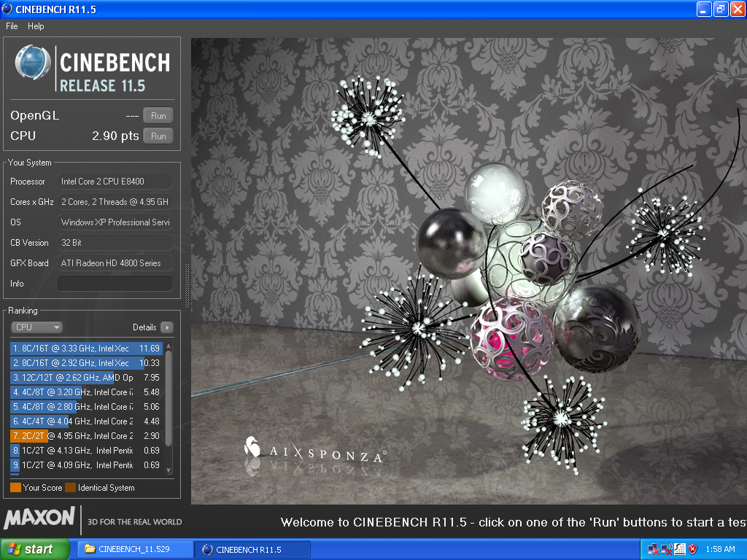This screenshot has height=560, width=747.
Task: Click the brown Identical System legend swatch
Action: 71,488
